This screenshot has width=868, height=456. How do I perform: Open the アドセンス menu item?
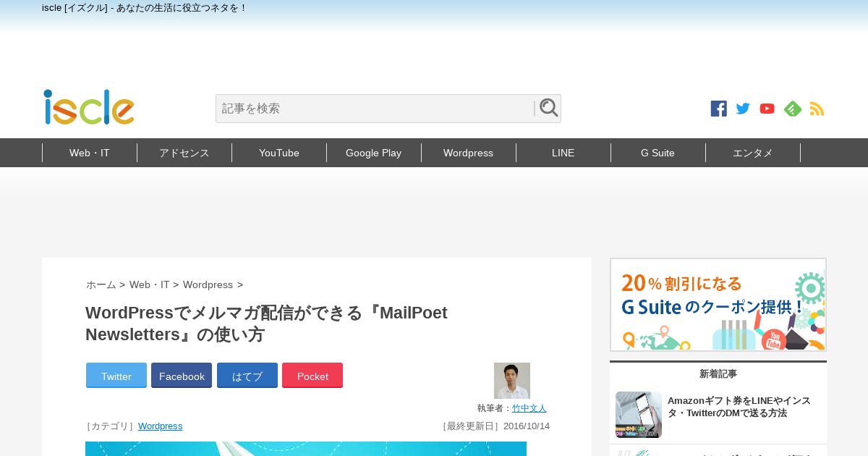[184, 153]
